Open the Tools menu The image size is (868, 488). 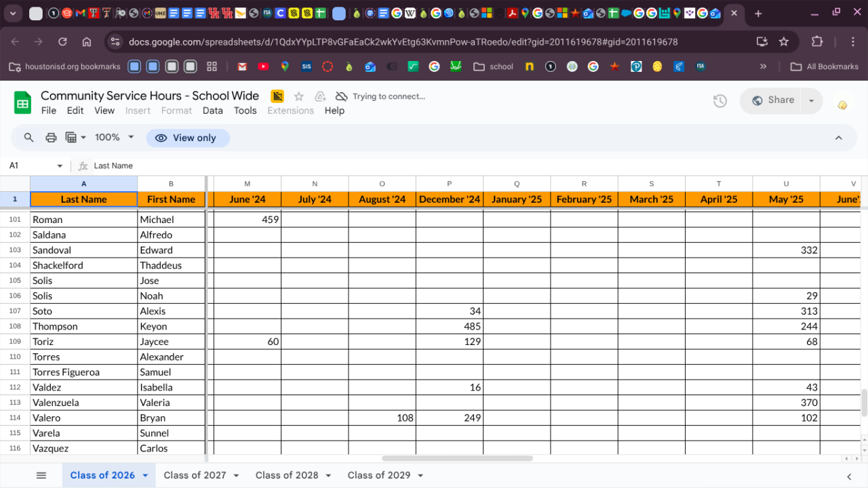point(245,110)
